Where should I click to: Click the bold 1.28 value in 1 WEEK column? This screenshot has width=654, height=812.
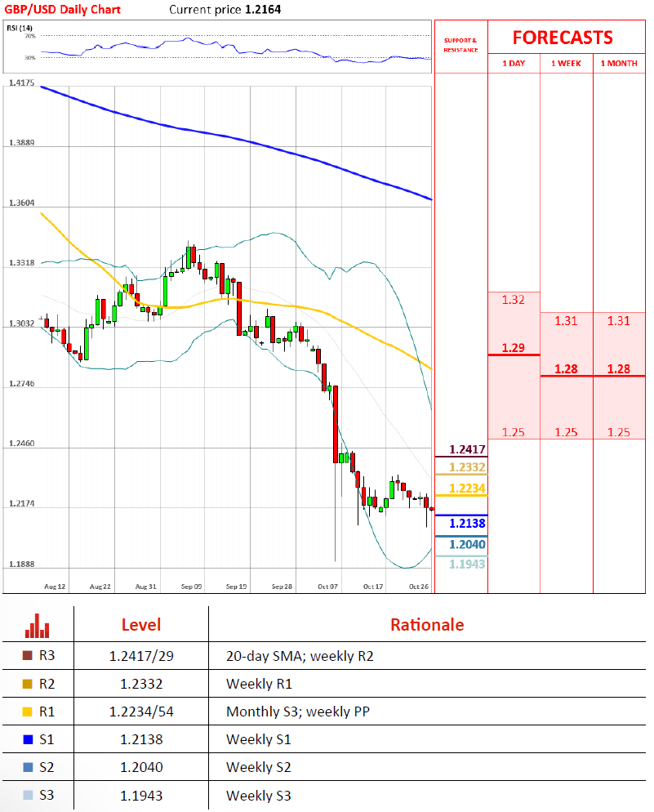coord(566,369)
